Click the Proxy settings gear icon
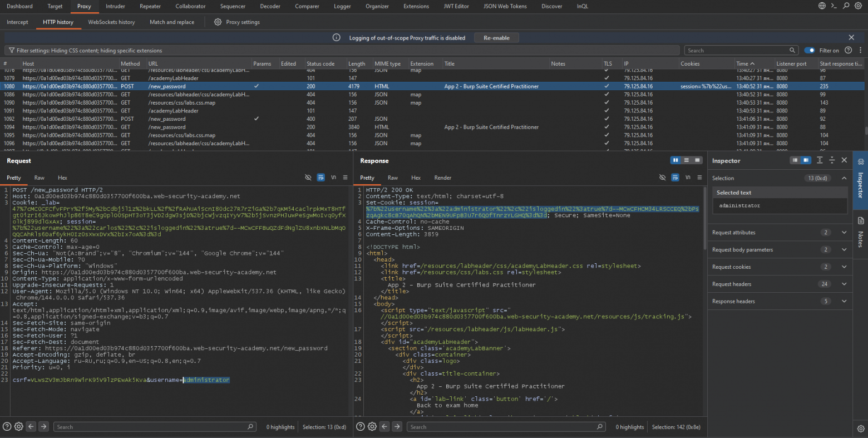Viewport: 868px width, 438px height. click(x=218, y=22)
